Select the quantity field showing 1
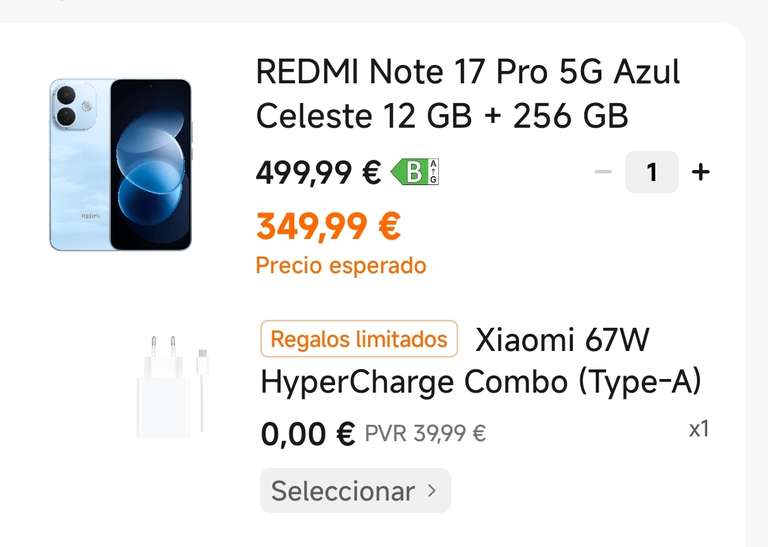The width and height of the screenshot is (768, 547). [x=651, y=172]
